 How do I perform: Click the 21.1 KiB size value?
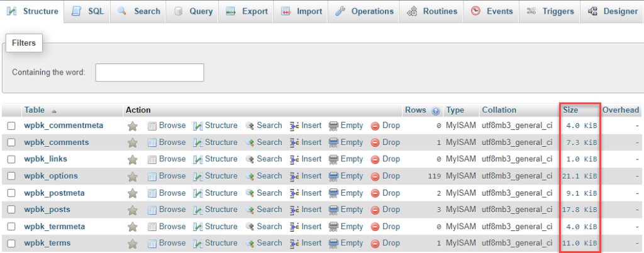click(x=579, y=176)
